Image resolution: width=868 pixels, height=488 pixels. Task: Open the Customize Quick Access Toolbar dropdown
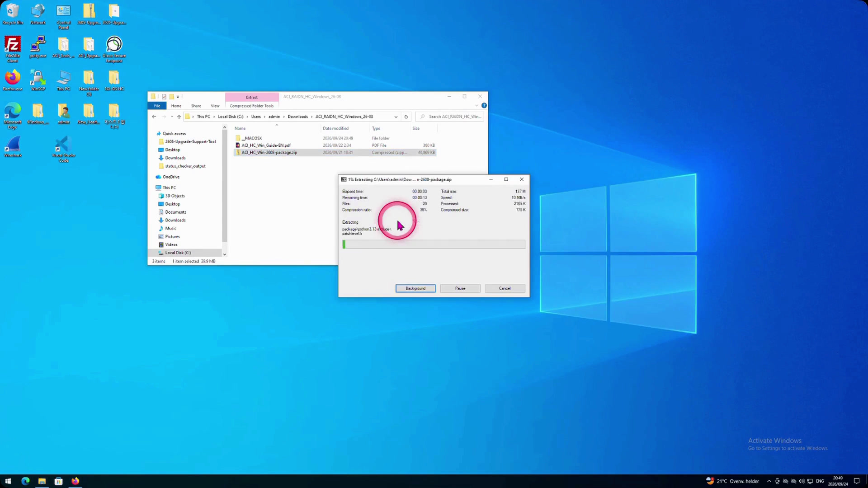[178, 97]
